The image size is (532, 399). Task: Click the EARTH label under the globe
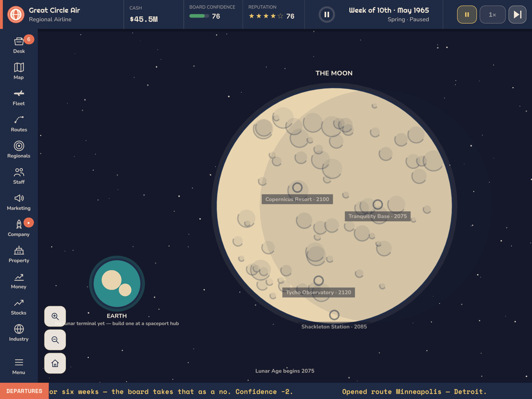pyautogui.click(x=117, y=316)
